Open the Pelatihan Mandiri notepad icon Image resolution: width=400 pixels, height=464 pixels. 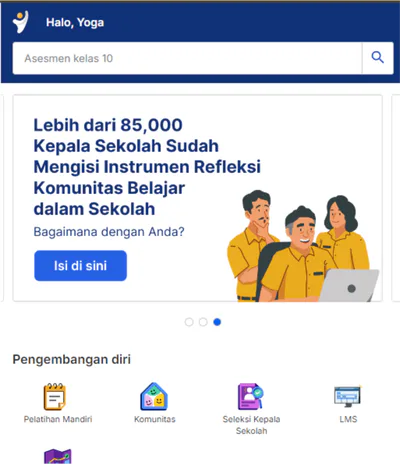(55, 396)
